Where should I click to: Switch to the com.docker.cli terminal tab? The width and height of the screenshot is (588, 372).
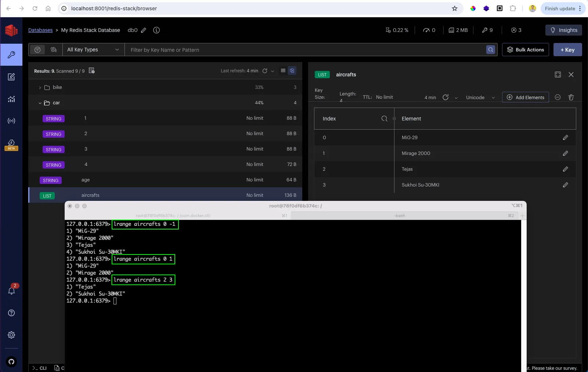tap(178, 216)
